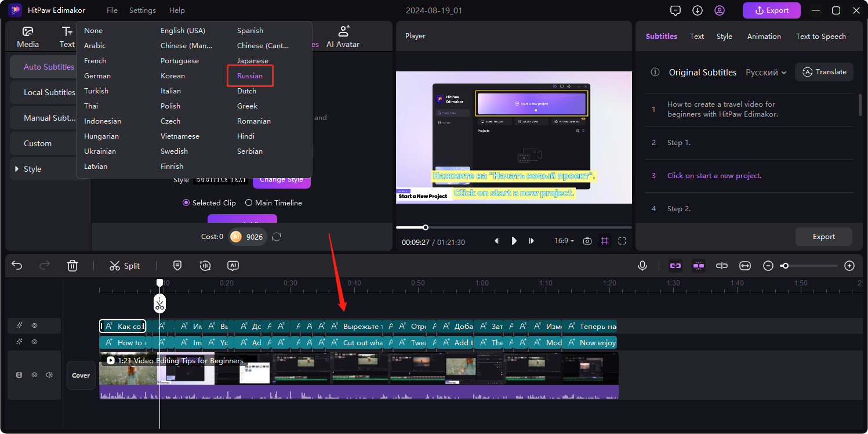Click the player progress bar handle
Screen dimensions: 868x434
click(426, 227)
